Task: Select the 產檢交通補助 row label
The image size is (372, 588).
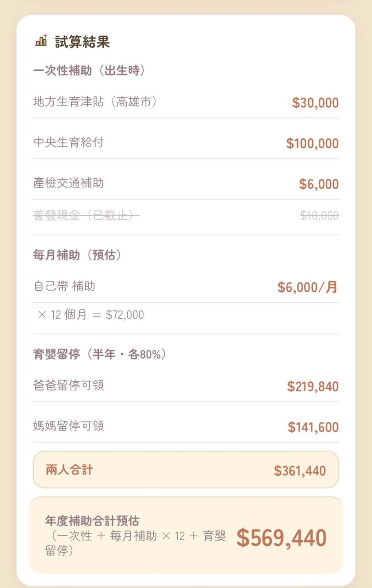Action: (x=68, y=183)
